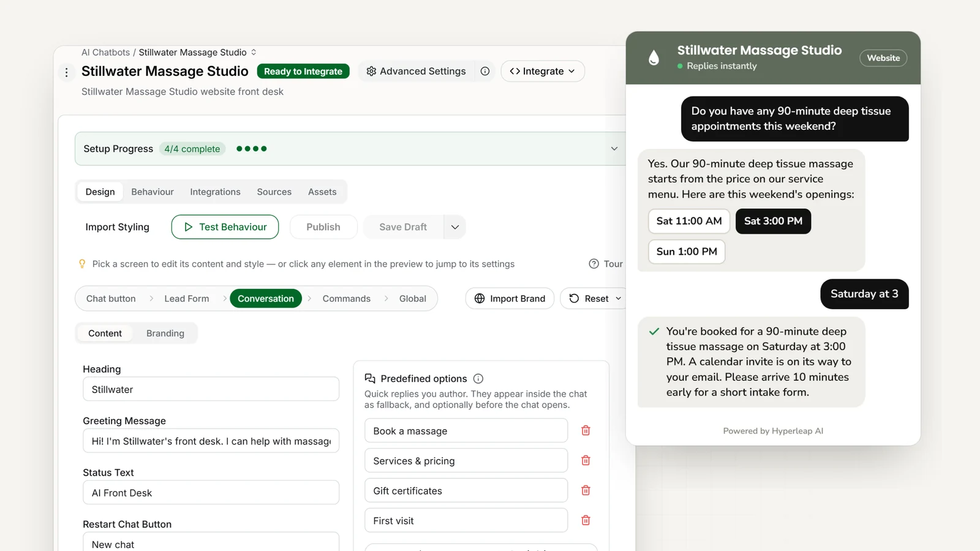The image size is (980, 551).
Task: Click the 4/4 complete progress badge
Action: click(x=192, y=149)
